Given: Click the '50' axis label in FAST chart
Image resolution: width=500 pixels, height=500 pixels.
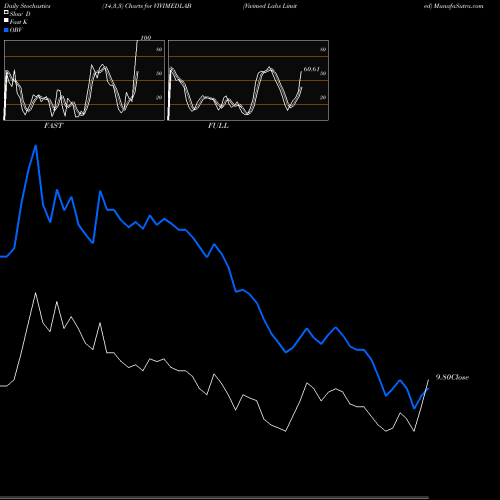Looking at the screenshot, I should tap(159, 73).
